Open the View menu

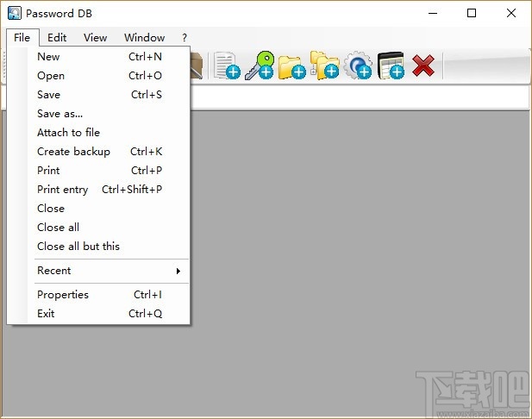click(x=96, y=38)
